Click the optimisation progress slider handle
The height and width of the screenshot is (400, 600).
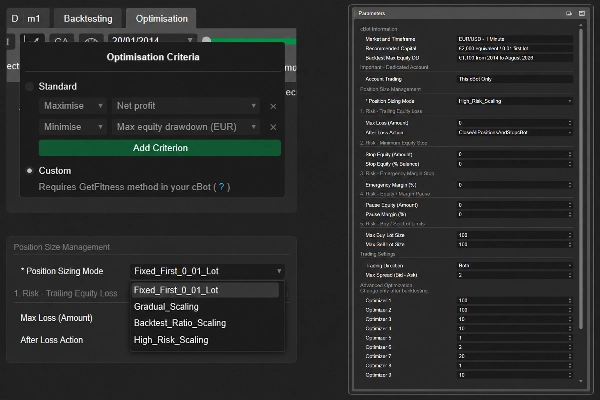(x=206, y=40)
